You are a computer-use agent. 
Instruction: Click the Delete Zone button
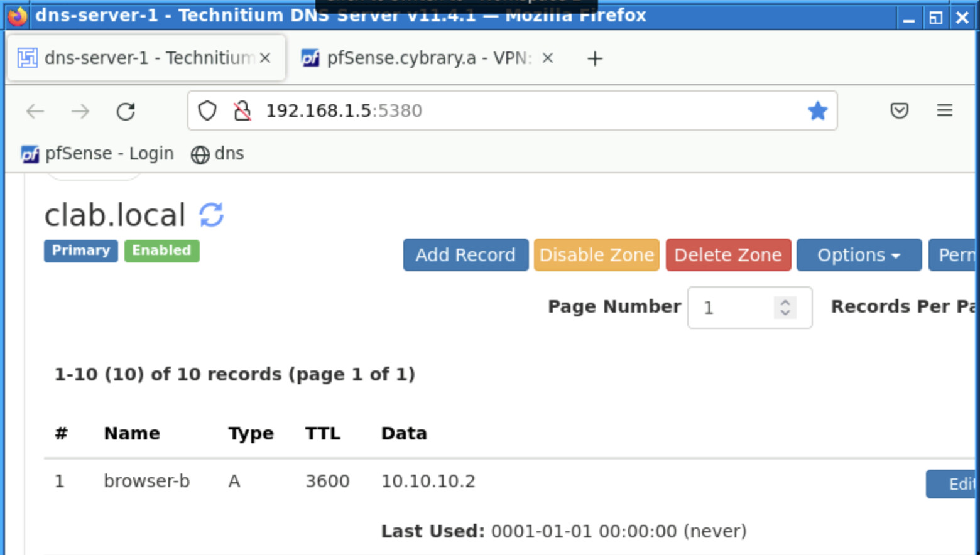pyautogui.click(x=727, y=255)
